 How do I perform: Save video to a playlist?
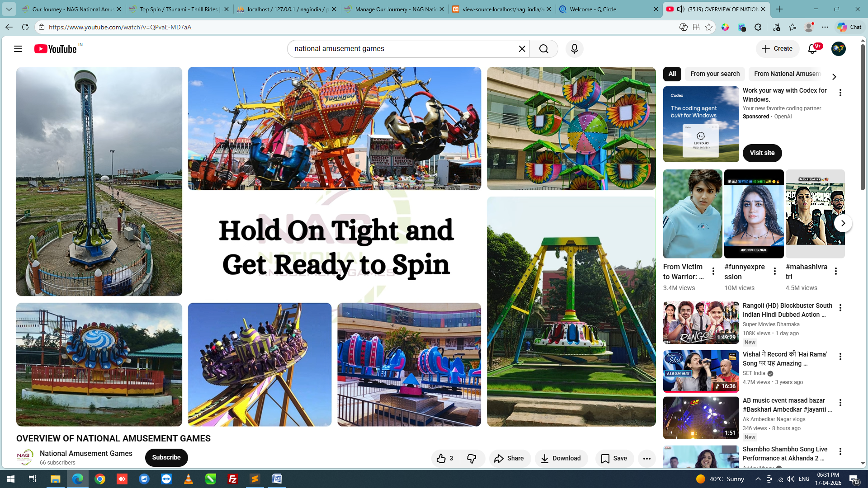coord(614,458)
